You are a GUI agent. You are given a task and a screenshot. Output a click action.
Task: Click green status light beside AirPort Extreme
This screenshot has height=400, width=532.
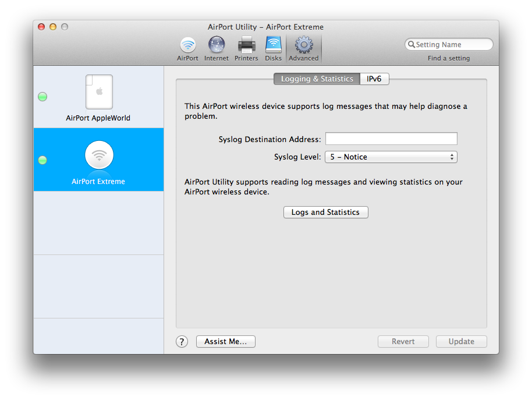click(42, 160)
